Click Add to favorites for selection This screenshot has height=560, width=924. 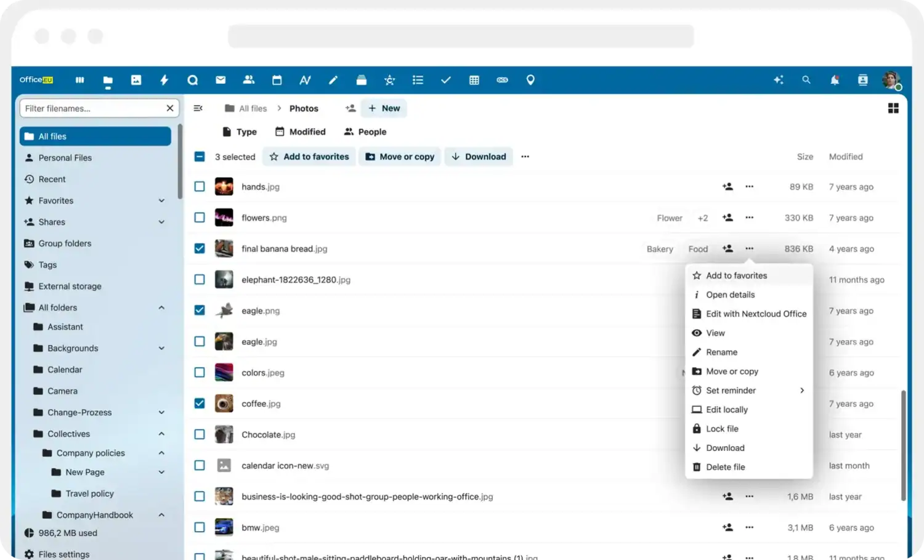point(309,156)
